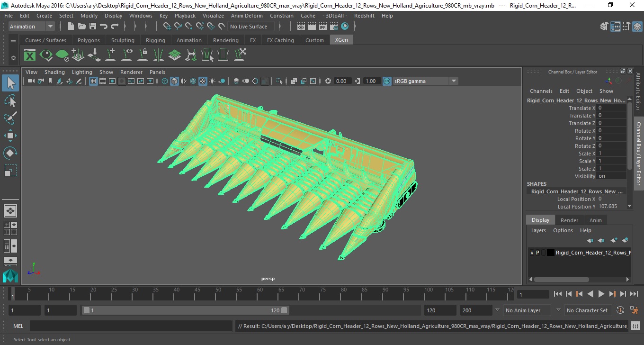The image size is (644, 345).
Task: Open the Anim Deform menu
Action: [247, 16]
